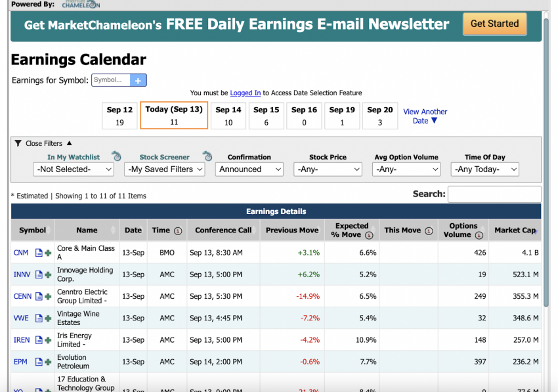Image resolution: width=558 pixels, height=392 pixels.
Task: Click the conference call time Sep 14, 2:00 PM
Action: tap(216, 362)
